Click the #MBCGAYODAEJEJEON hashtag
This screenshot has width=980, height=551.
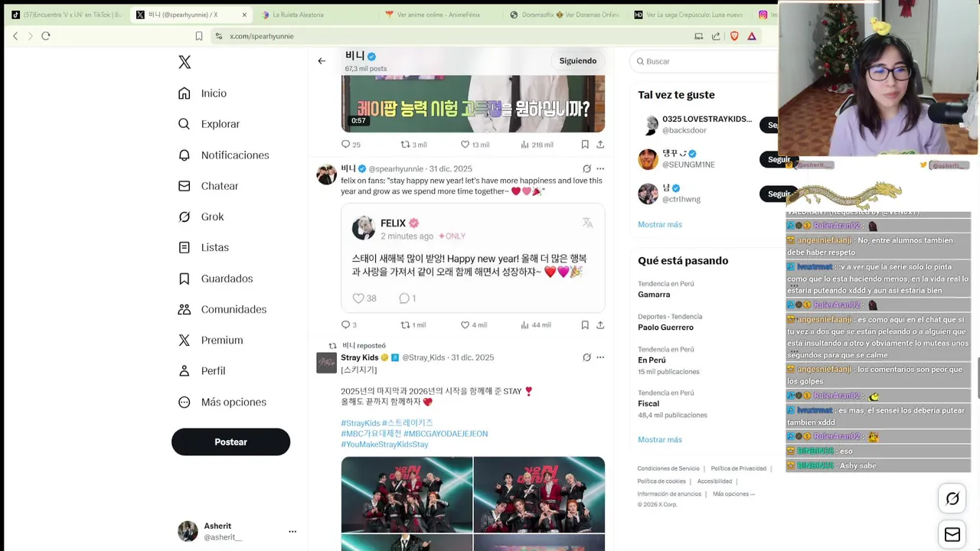446,434
